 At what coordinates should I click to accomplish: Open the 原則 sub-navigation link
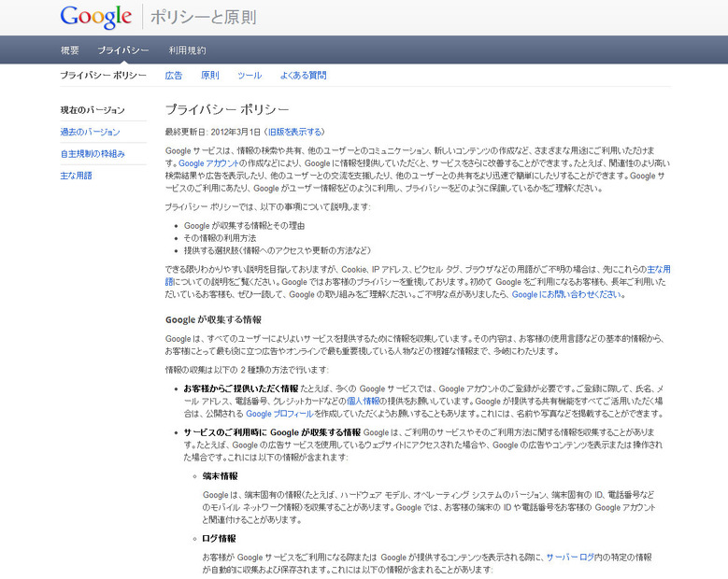[x=210, y=75]
